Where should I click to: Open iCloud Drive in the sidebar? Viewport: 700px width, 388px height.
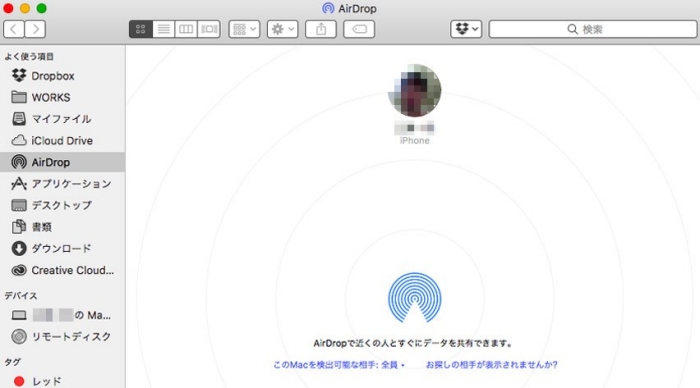coord(62,141)
